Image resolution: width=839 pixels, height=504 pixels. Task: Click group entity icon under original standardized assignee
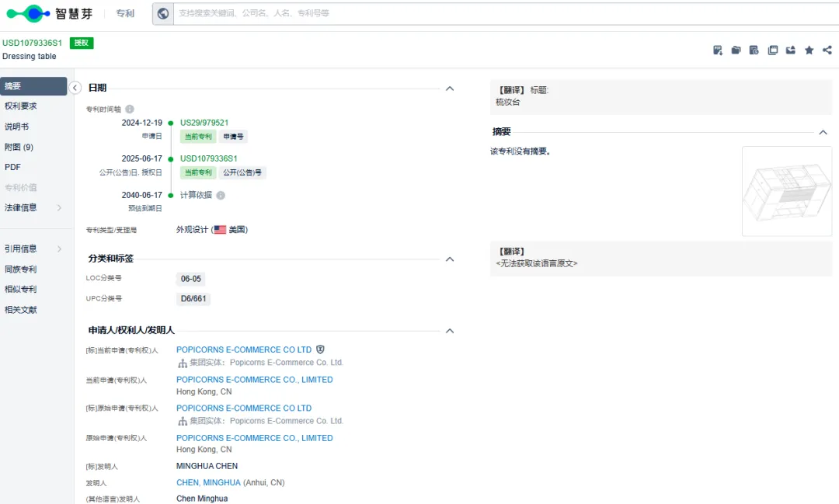click(x=183, y=422)
